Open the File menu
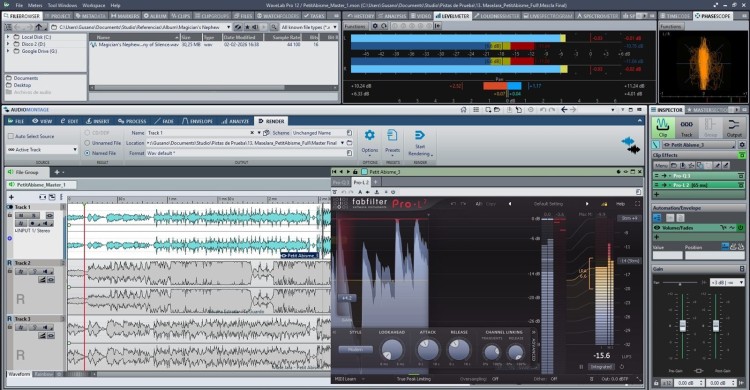This screenshot has height=390, width=750. [x=19, y=5]
